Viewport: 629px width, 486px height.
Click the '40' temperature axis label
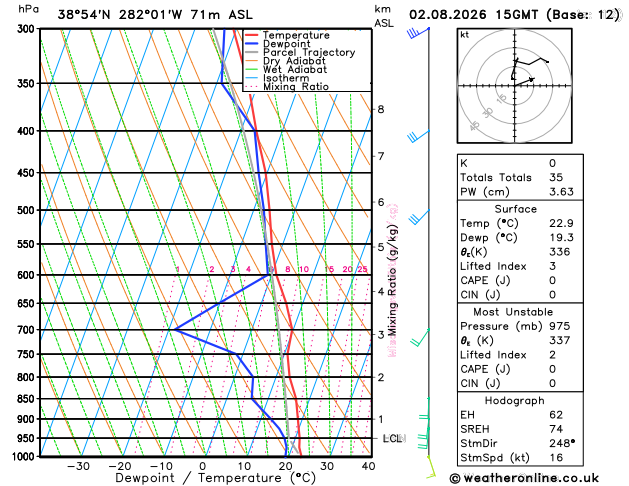[x=368, y=466]
